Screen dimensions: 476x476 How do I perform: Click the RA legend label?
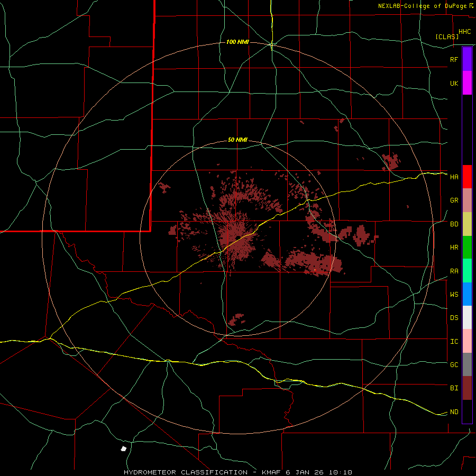point(454,271)
